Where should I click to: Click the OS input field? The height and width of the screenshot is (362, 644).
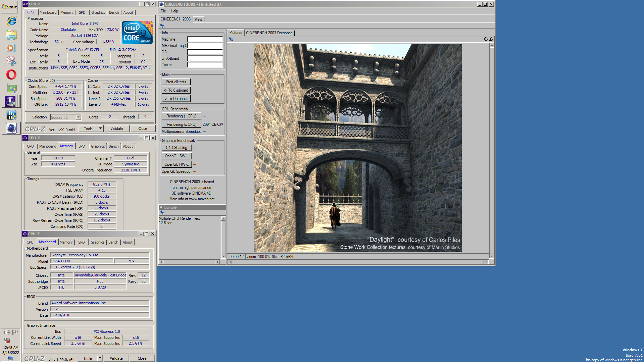[x=205, y=52]
